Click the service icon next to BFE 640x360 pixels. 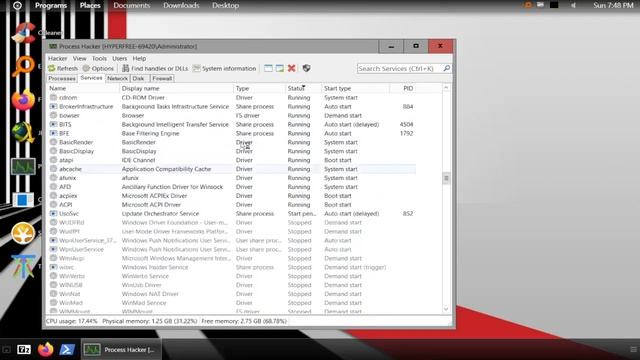53,133
